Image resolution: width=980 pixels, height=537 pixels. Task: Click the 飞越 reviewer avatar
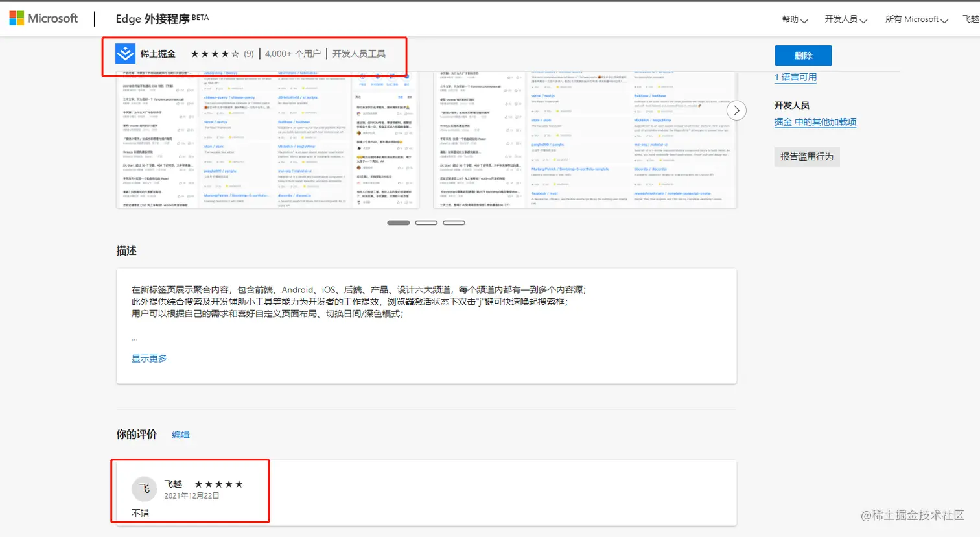pyautogui.click(x=145, y=489)
